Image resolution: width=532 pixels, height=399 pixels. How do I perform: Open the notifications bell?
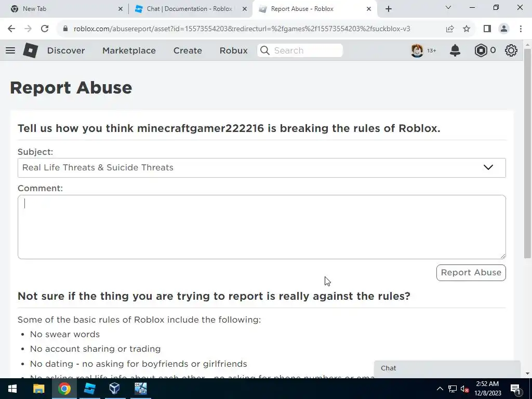[455, 50]
